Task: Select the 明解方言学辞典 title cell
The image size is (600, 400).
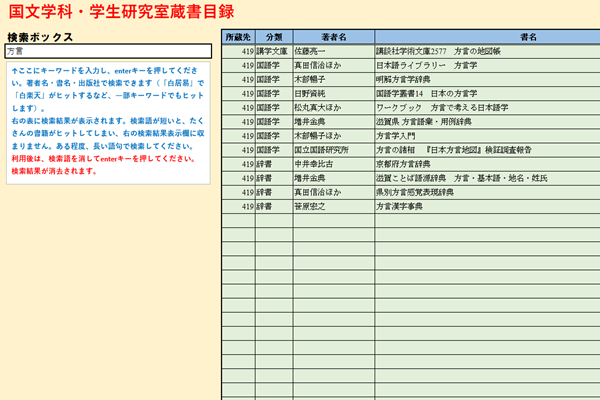Action: [x=486, y=79]
